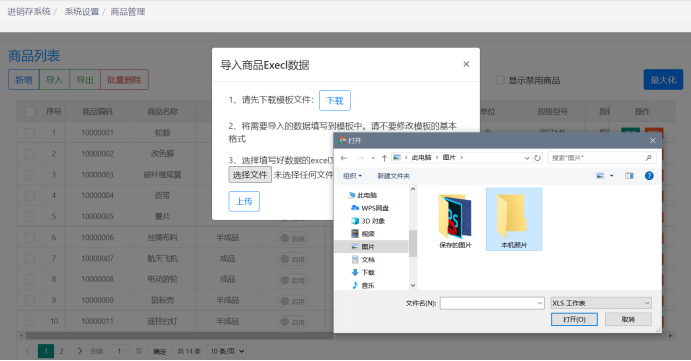Check the 显示禁用商品 checkbox
Image resolution: width=691 pixels, height=361 pixels.
click(500, 80)
